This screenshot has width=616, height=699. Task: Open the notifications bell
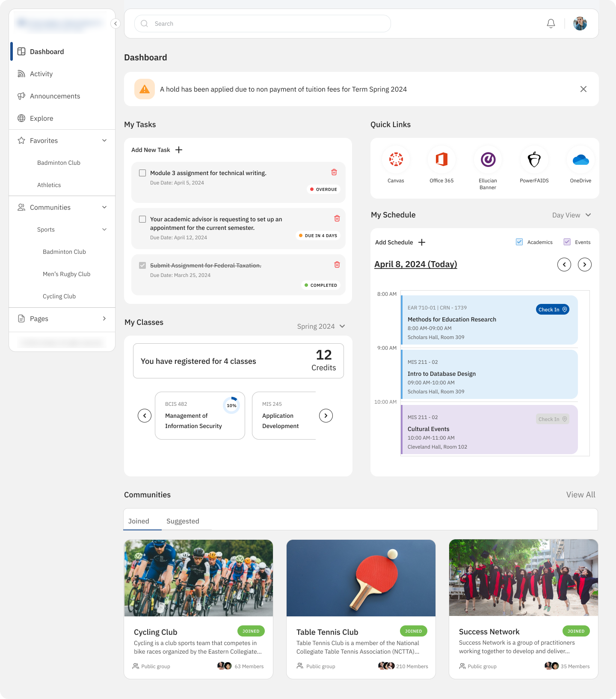point(551,24)
